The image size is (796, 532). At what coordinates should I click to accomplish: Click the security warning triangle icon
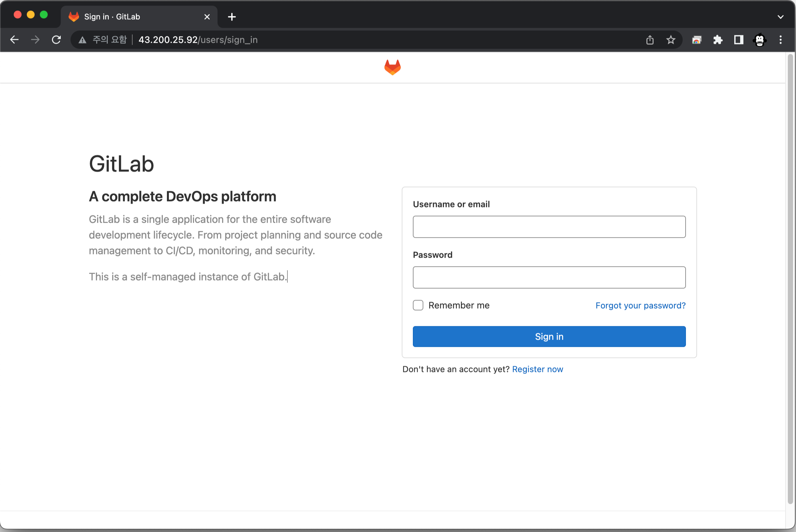(x=82, y=40)
